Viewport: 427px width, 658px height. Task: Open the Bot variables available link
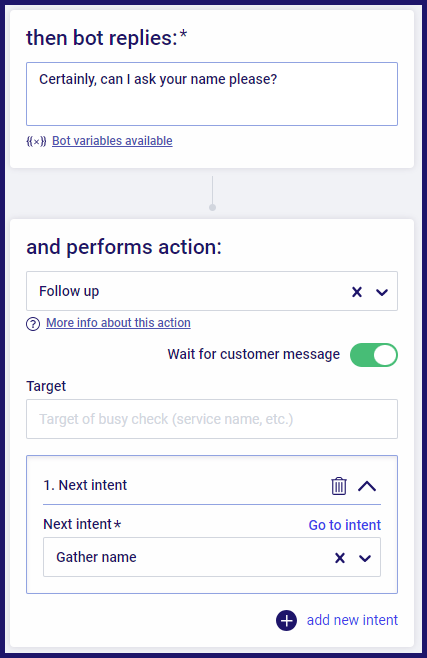(112, 141)
